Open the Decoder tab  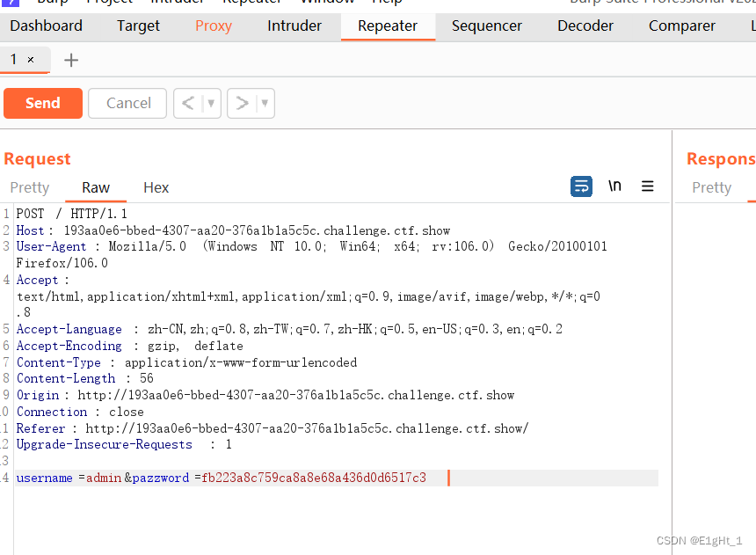(585, 26)
